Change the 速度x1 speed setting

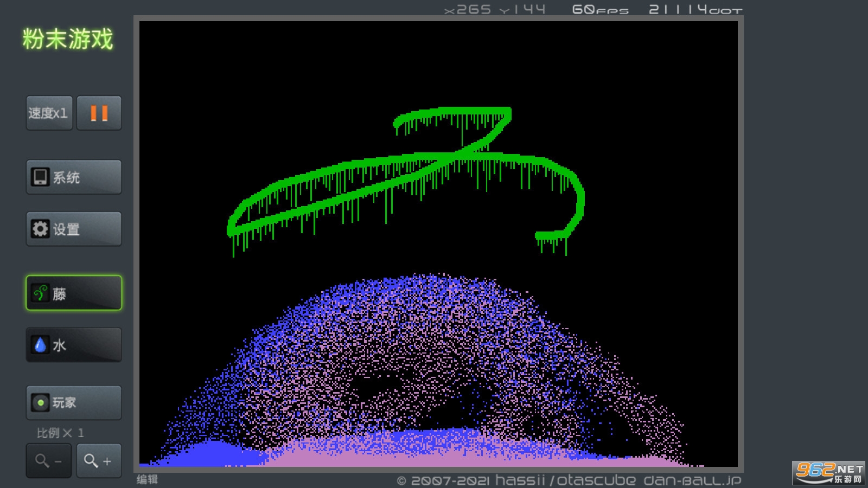[49, 113]
